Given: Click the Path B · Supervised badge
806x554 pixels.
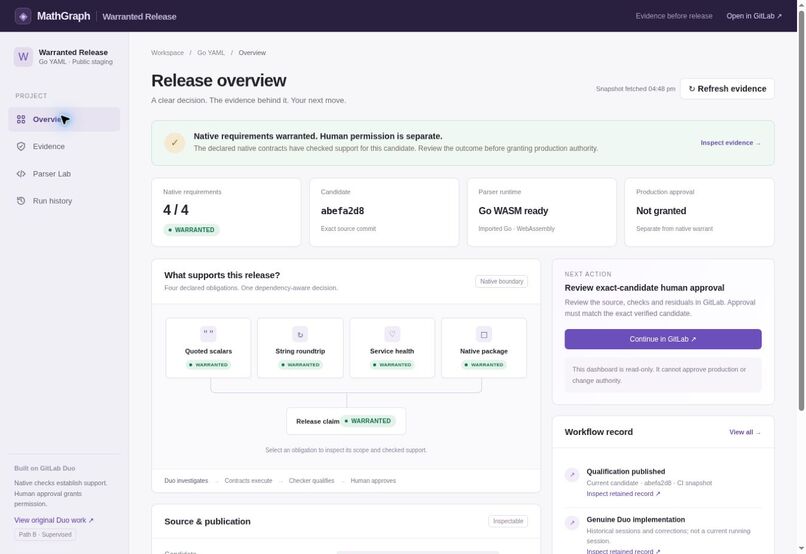Looking at the screenshot, I should click(45, 534).
